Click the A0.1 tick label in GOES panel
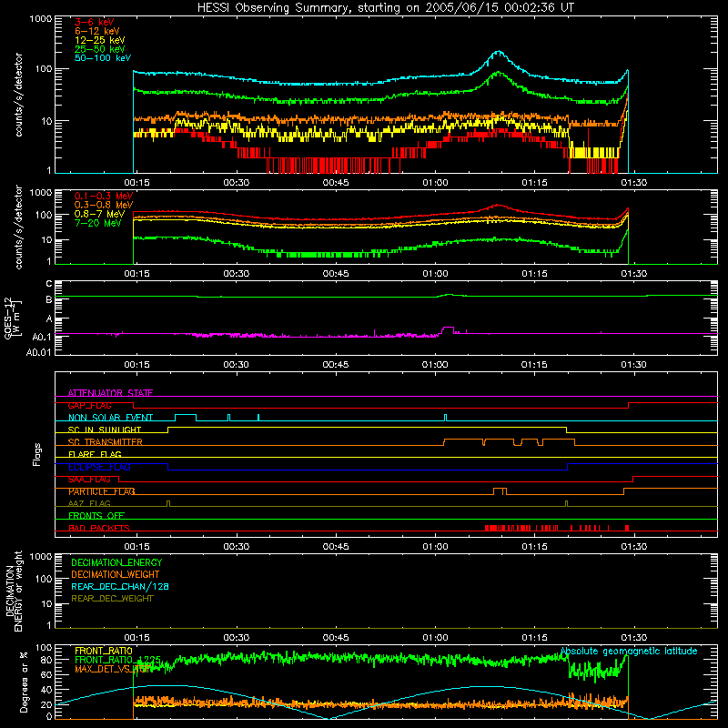 coord(42,337)
